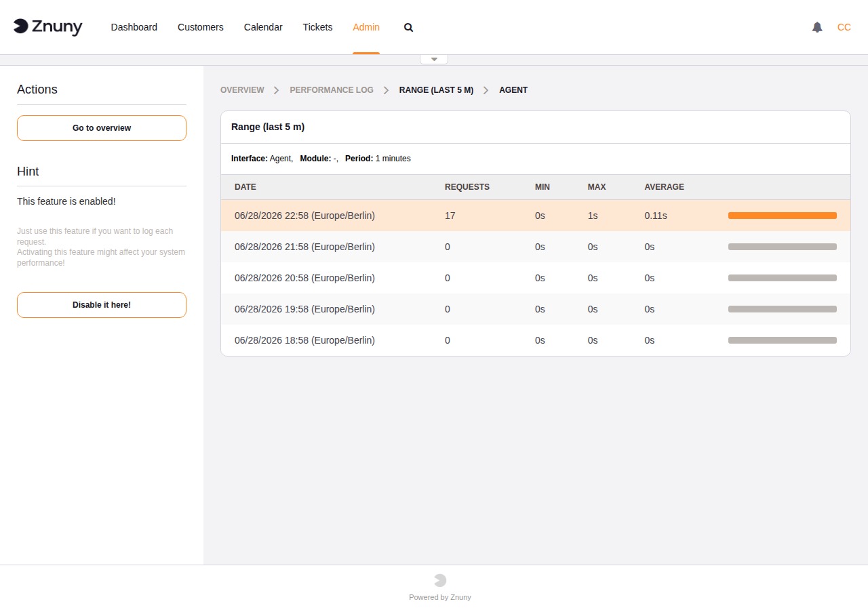The height and width of the screenshot is (610, 868).
Task: Click gray progress bar in 21:58 row
Action: pyautogui.click(x=783, y=247)
